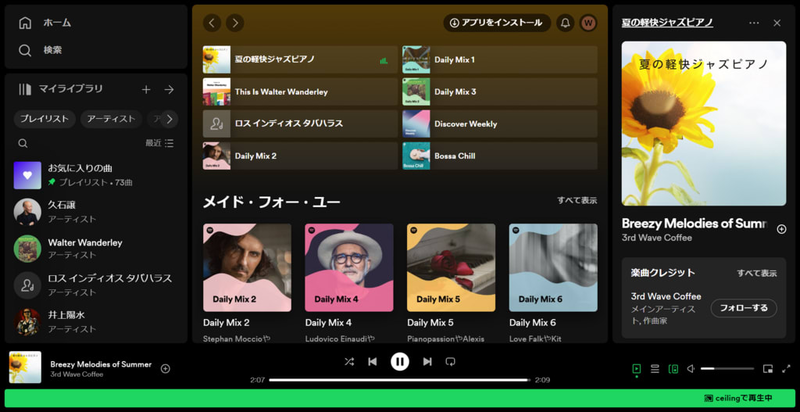Open the user profile avatar menu

[x=588, y=23]
